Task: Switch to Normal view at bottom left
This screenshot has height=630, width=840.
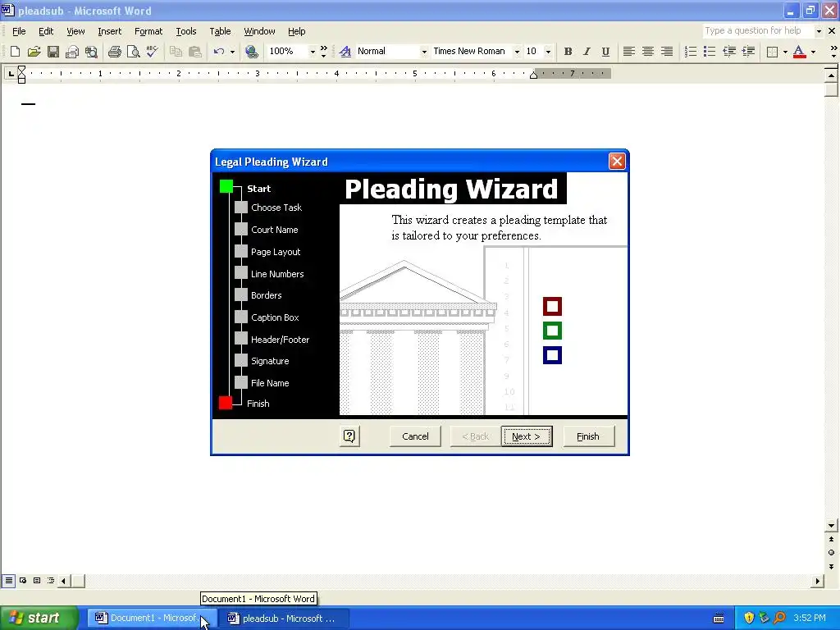Action: point(8,580)
